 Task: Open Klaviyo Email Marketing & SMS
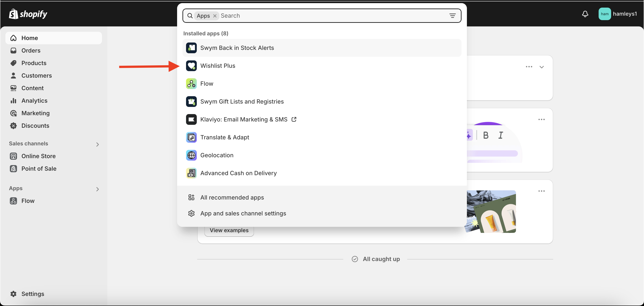coord(244,119)
